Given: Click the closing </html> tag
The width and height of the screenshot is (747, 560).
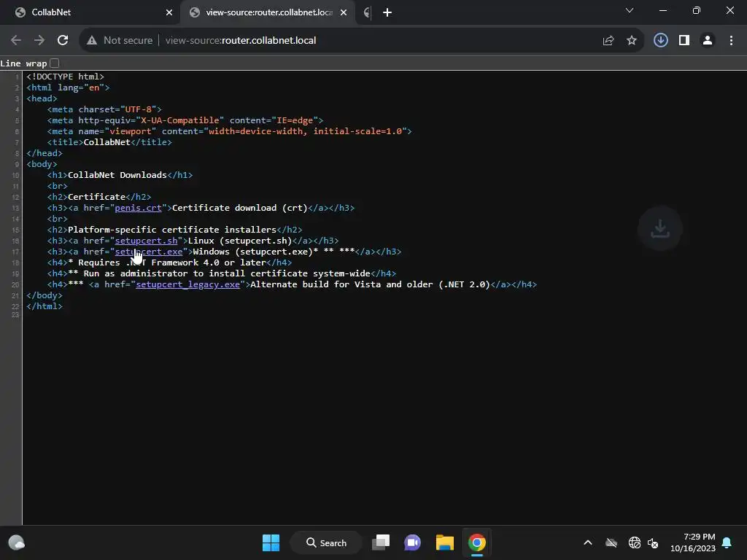Looking at the screenshot, I should pyautogui.click(x=44, y=306).
